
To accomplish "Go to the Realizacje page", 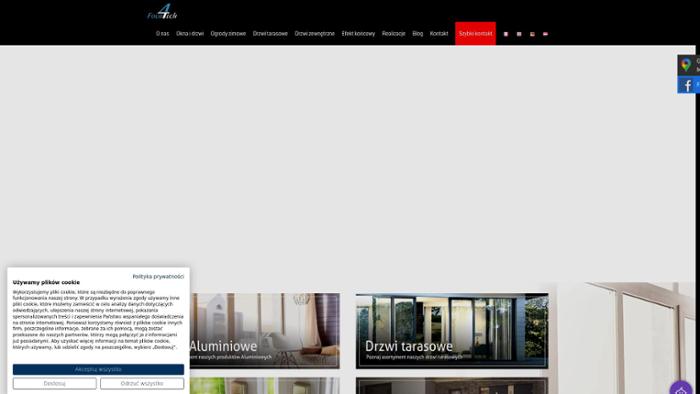I will [393, 33].
